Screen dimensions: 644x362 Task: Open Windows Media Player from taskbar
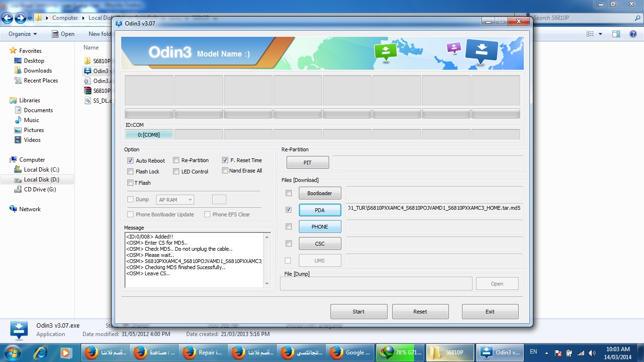coord(66,352)
